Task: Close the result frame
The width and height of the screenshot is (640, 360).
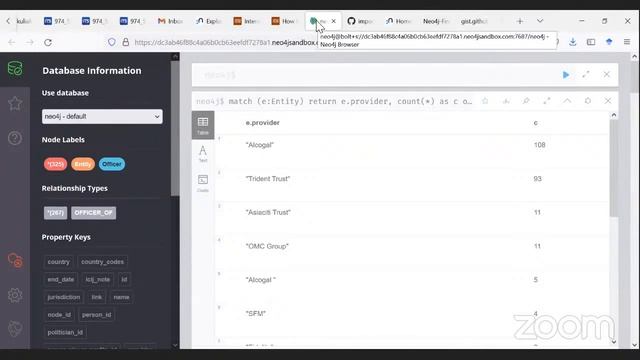Action: (x=608, y=101)
